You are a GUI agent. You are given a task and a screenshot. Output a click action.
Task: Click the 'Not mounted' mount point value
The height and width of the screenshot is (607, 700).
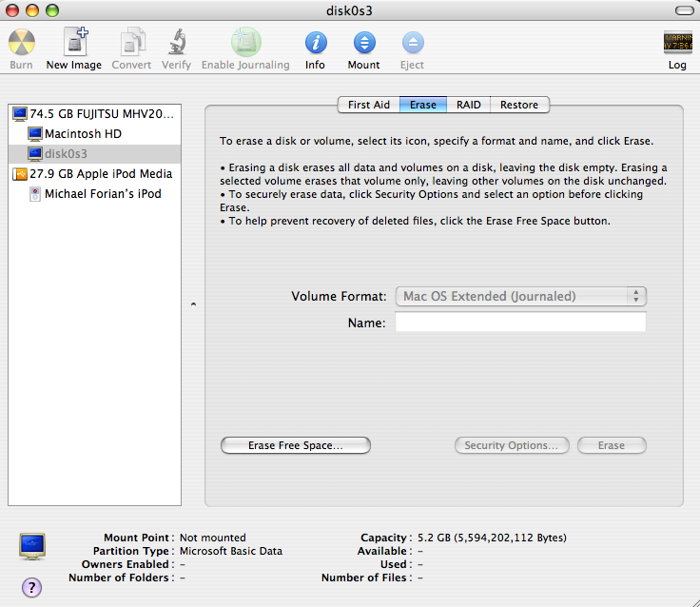point(212,538)
